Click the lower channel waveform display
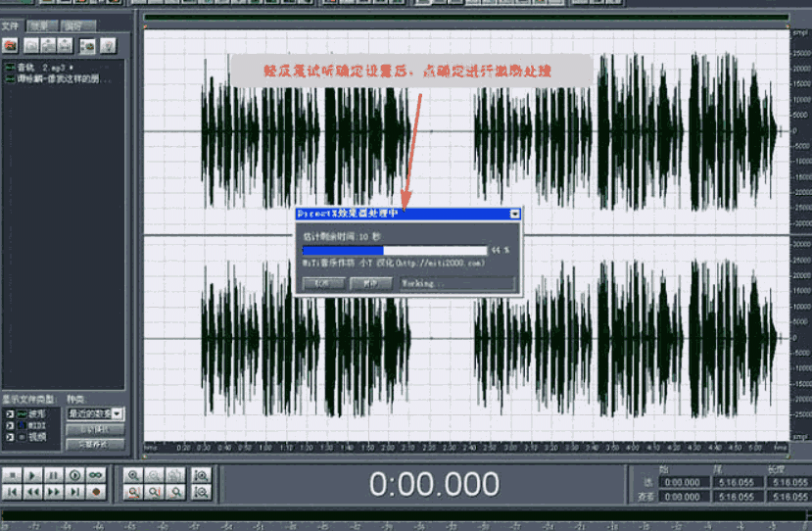The height and width of the screenshot is (531, 812). tap(466, 339)
